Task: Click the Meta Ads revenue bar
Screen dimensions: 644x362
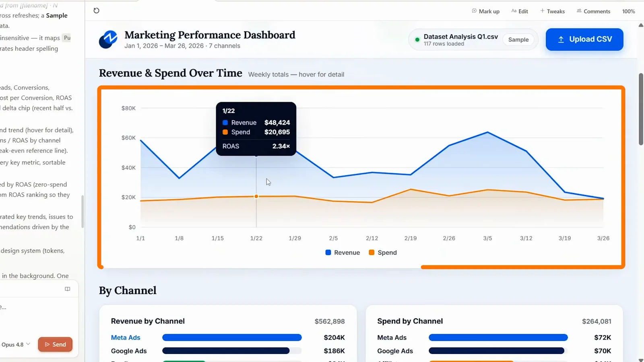Action: pyautogui.click(x=232, y=337)
